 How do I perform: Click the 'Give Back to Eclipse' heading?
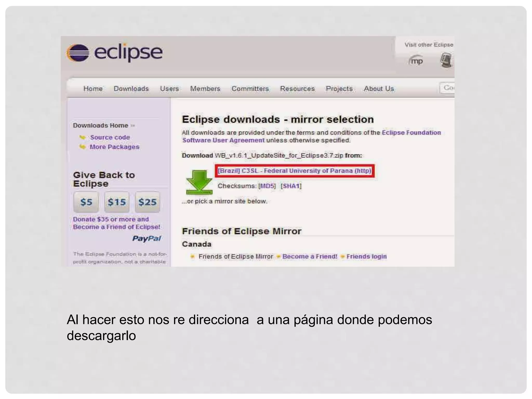coord(104,179)
